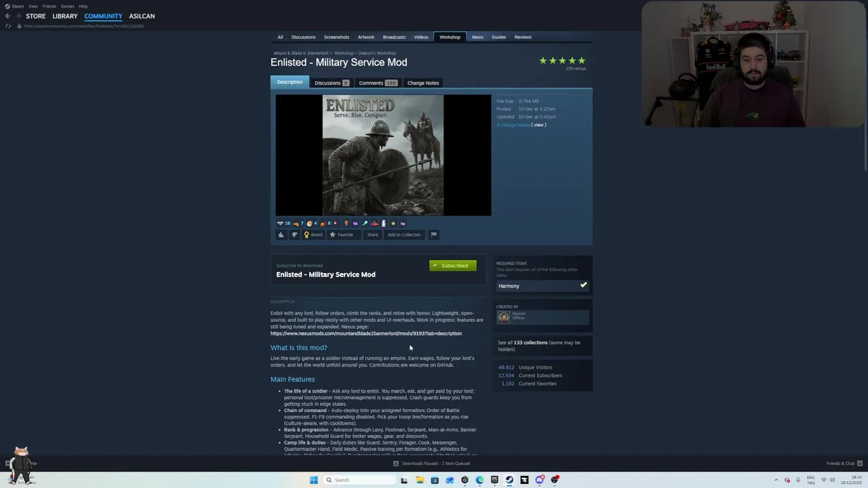Open Downloads Paused status
The width and height of the screenshot is (868, 488).
pyautogui.click(x=432, y=464)
